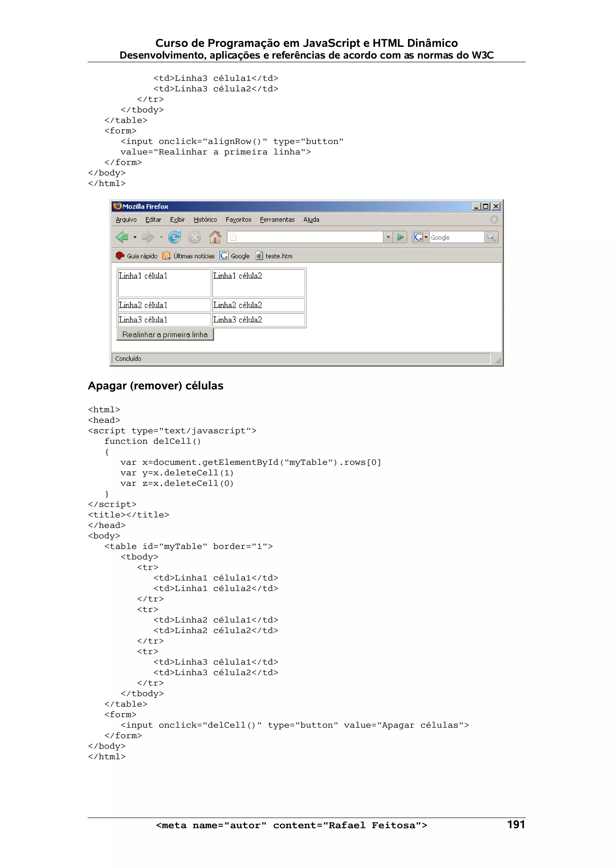Open the address bar history dropdown
The image size is (613, 868).
click(x=388, y=237)
